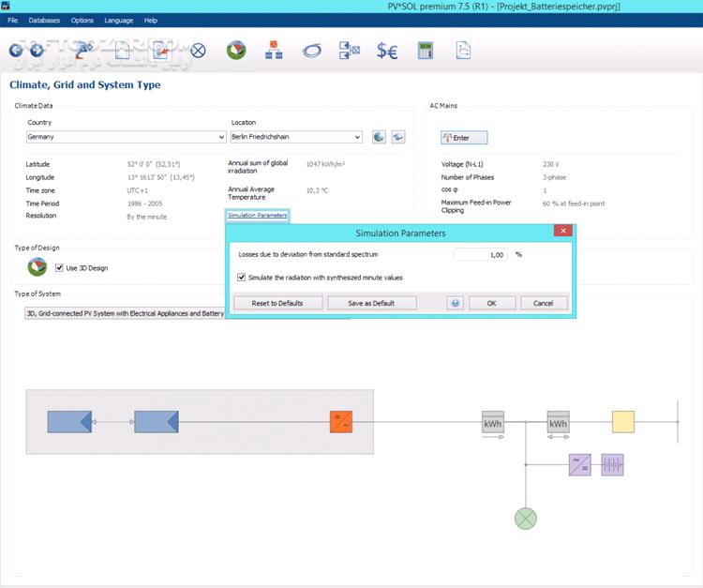Click the spectrum losses field showing 1,00
This screenshot has width=703, height=588.
coord(480,255)
